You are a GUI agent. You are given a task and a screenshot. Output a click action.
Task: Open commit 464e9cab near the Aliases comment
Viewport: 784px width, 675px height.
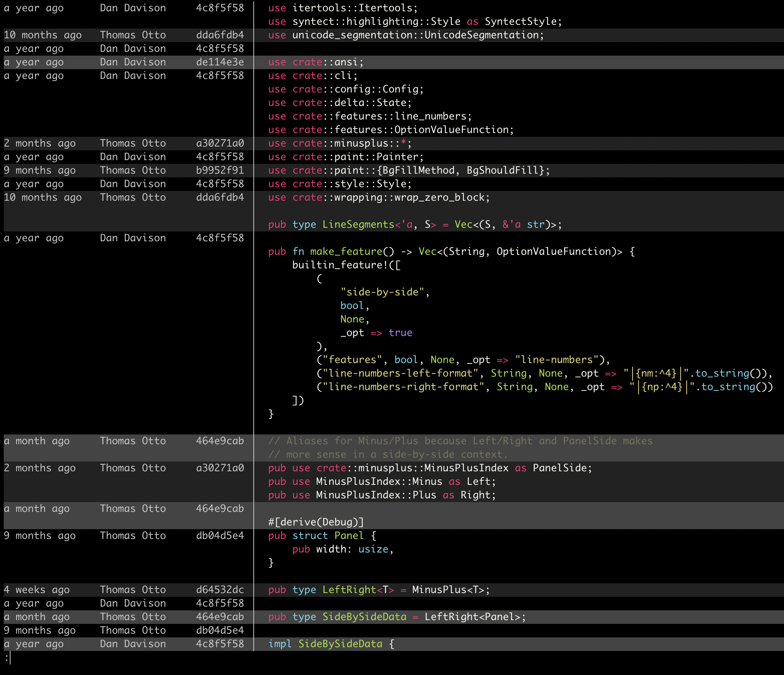tap(219, 441)
